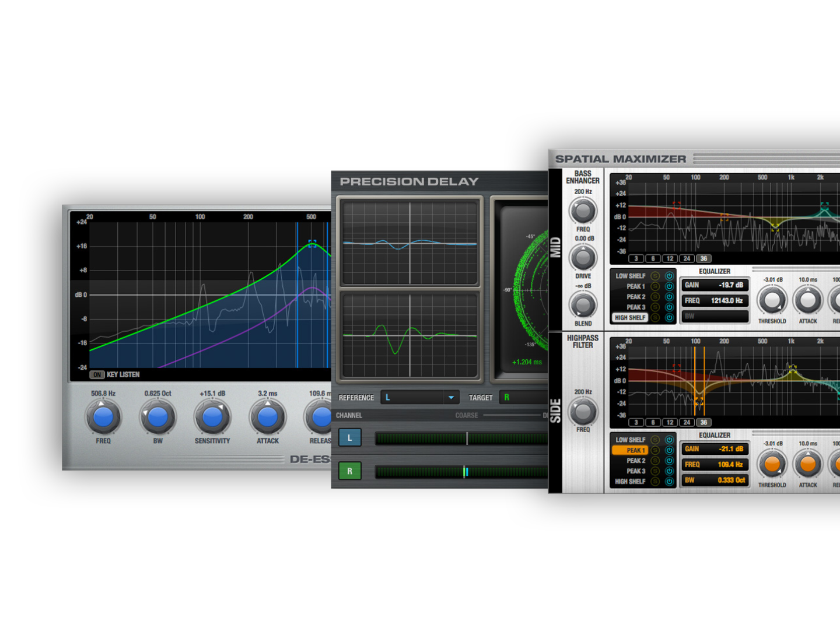840x642 pixels.
Task: Click the FREQ field showing 109.4 Hz
Action: coord(715,465)
